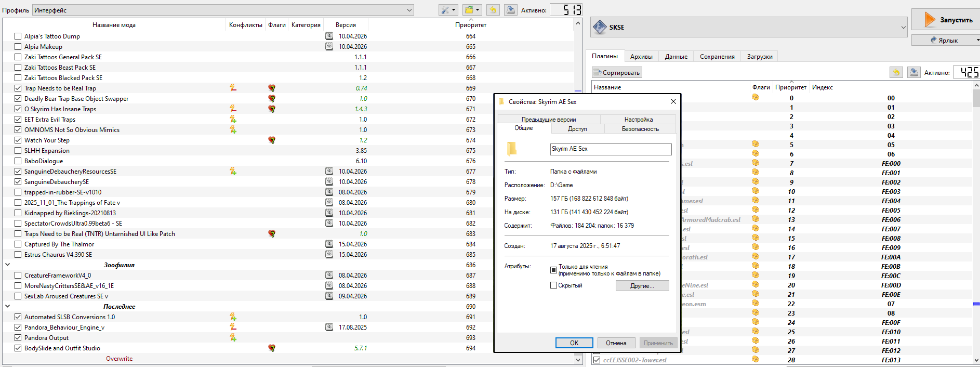Screen dimensions: 980x367
Task: Click the Сортировать plugins button
Action: click(x=617, y=72)
